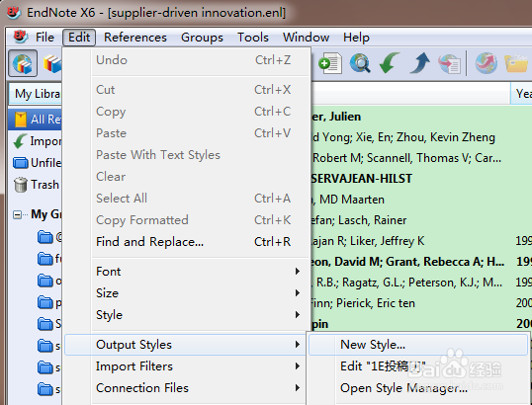Image resolution: width=532 pixels, height=405 pixels.
Task: Choose Find and Replace menu entry
Action: 187,242
